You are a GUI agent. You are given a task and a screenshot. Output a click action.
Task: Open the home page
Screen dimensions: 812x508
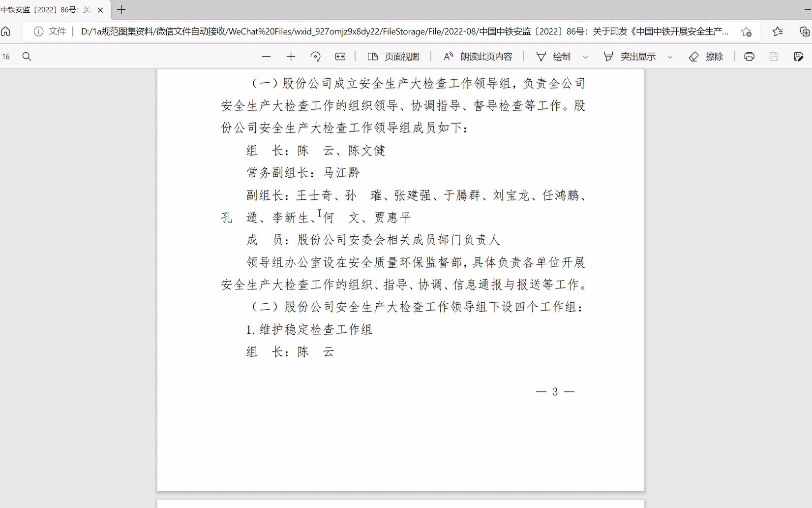click(5, 32)
